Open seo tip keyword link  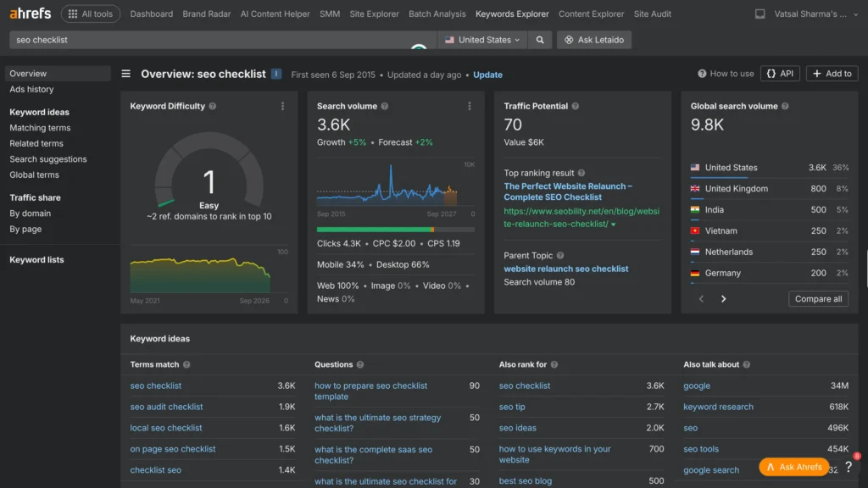point(512,407)
